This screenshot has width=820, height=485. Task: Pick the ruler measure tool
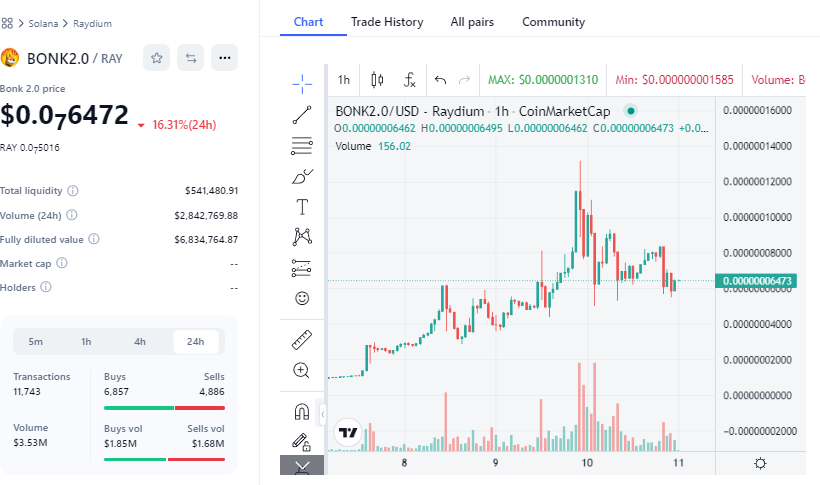[302, 339]
